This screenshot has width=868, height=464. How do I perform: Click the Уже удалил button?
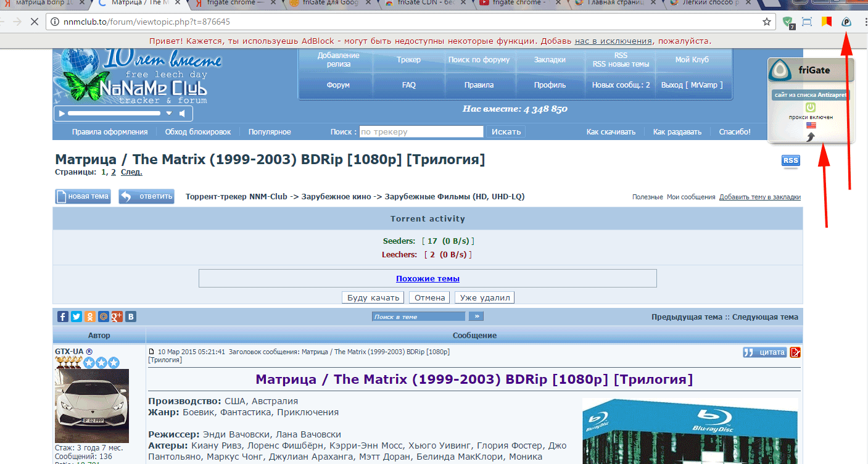484,297
